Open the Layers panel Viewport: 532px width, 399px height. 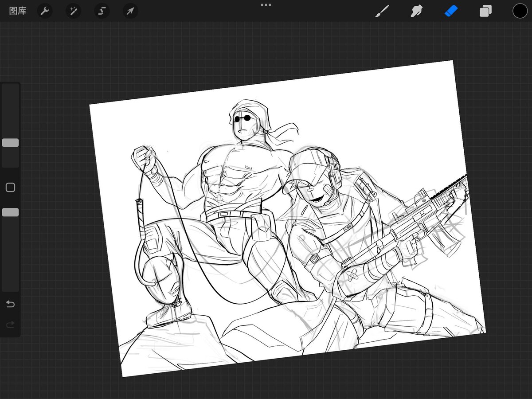pos(485,11)
